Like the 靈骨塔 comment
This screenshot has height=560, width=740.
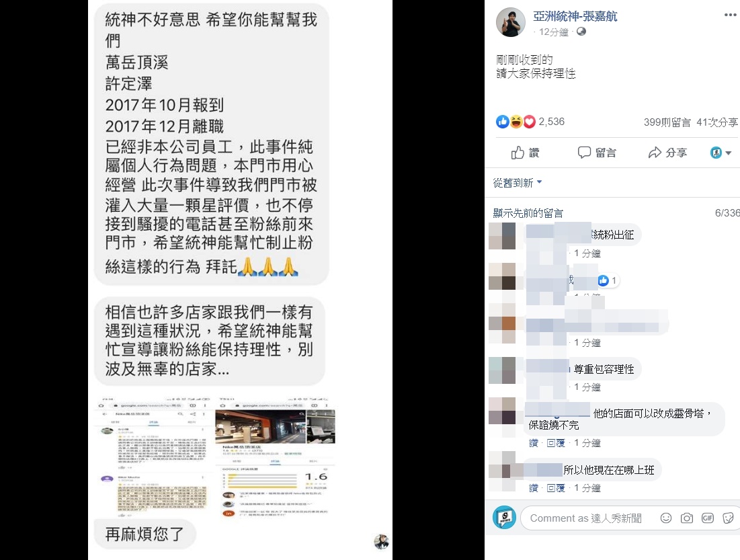coord(533,443)
